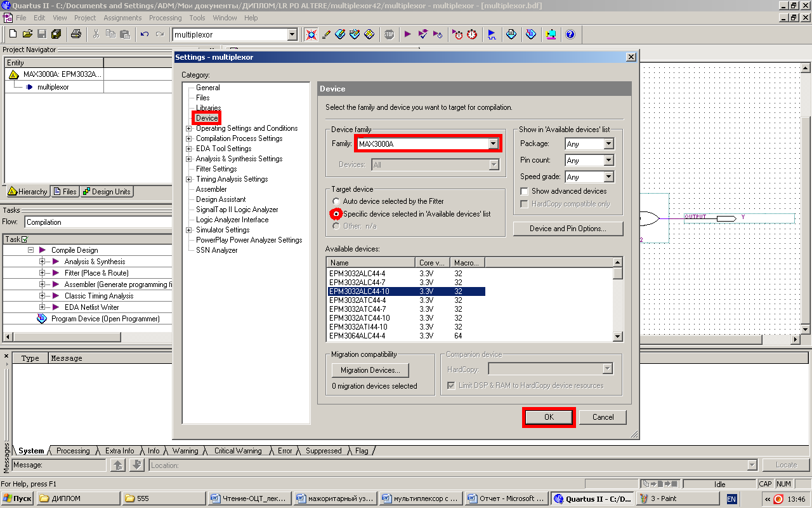Expand Timing Analysis Settings category
Image resolution: width=812 pixels, height=508 pixels.
pos(188,179)
